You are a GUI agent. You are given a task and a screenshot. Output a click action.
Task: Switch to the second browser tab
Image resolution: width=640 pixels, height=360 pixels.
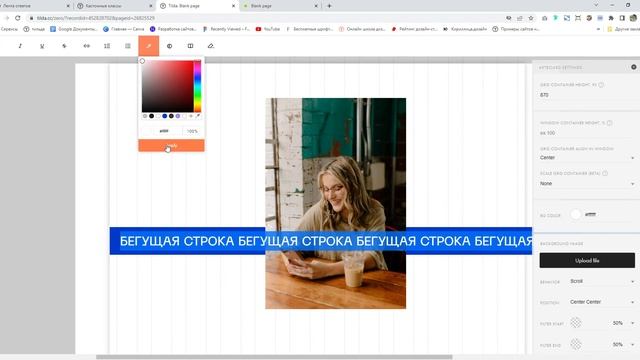(x=116, y=6)
